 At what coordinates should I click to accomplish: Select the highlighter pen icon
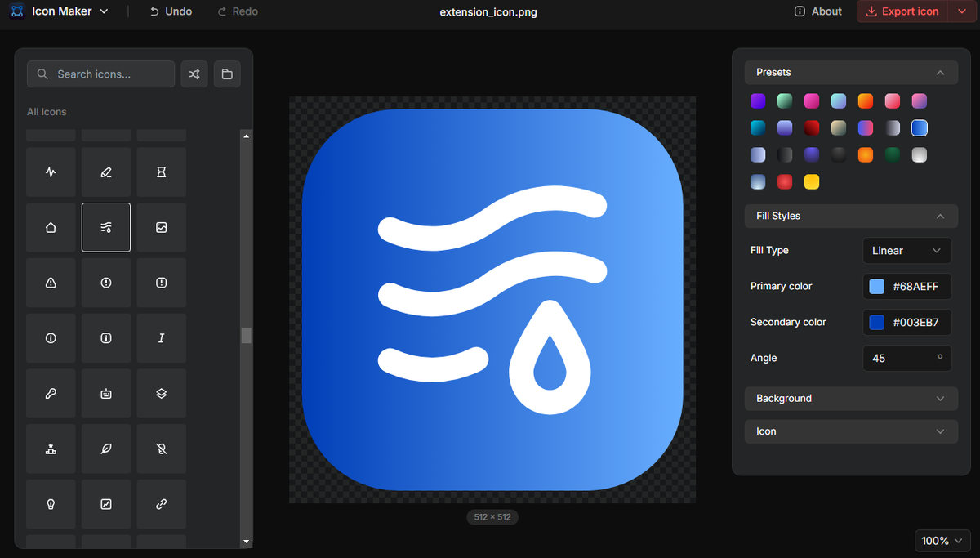point(106,172)
